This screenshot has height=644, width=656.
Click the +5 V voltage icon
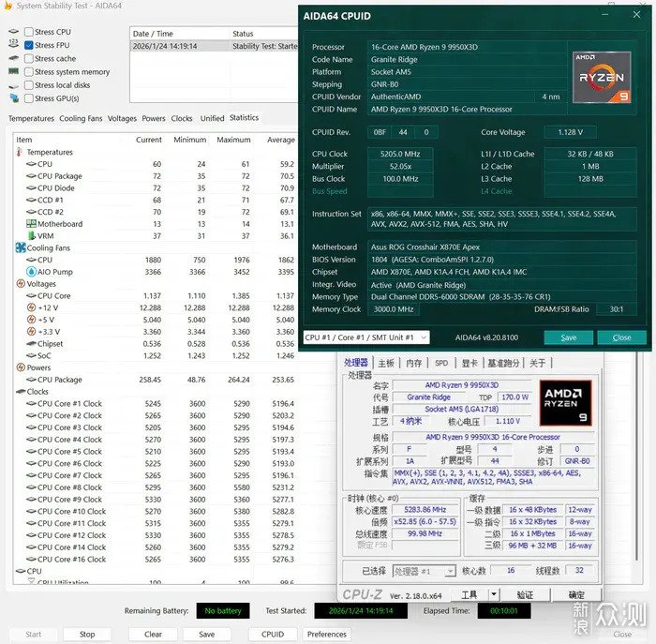(31, 320)
